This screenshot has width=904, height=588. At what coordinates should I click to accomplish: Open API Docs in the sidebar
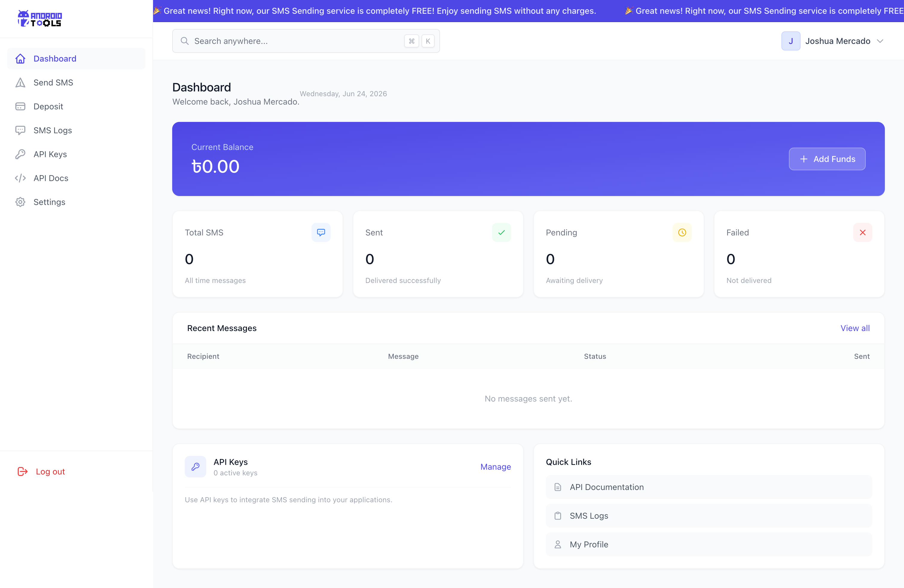pyautogui.click(x=76, y=178)
